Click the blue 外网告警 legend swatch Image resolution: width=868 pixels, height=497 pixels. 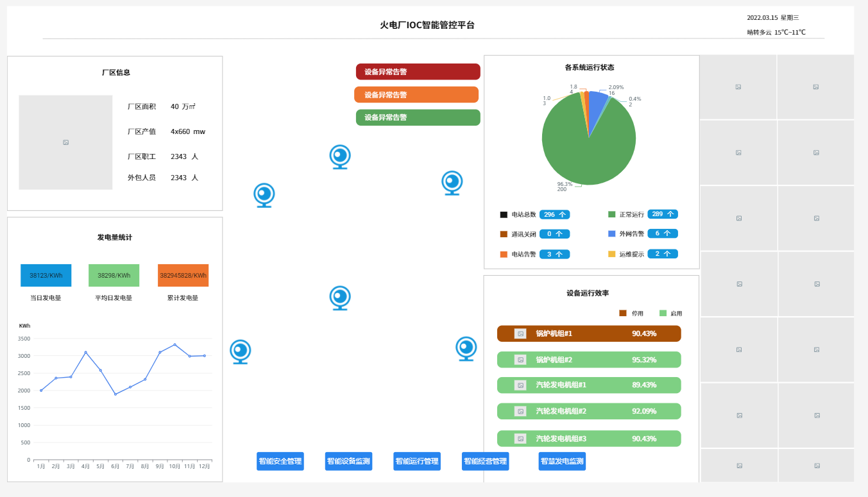coord(612,234)
